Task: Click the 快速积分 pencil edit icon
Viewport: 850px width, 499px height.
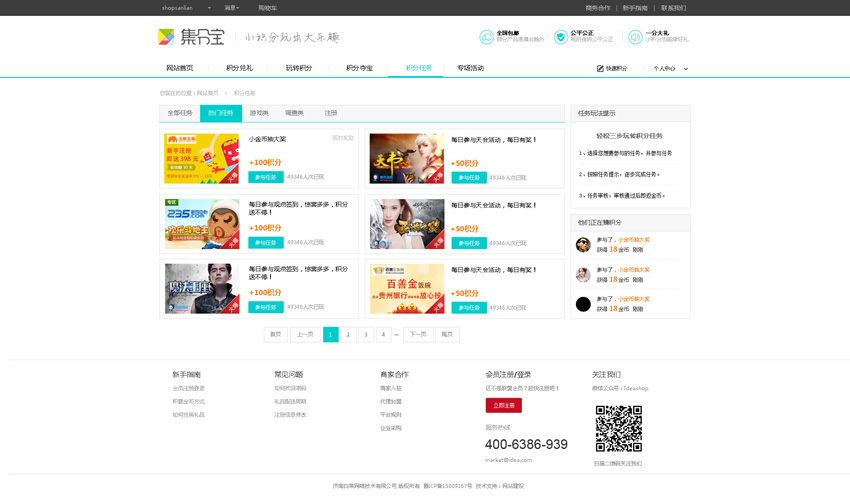Action: 600,69
